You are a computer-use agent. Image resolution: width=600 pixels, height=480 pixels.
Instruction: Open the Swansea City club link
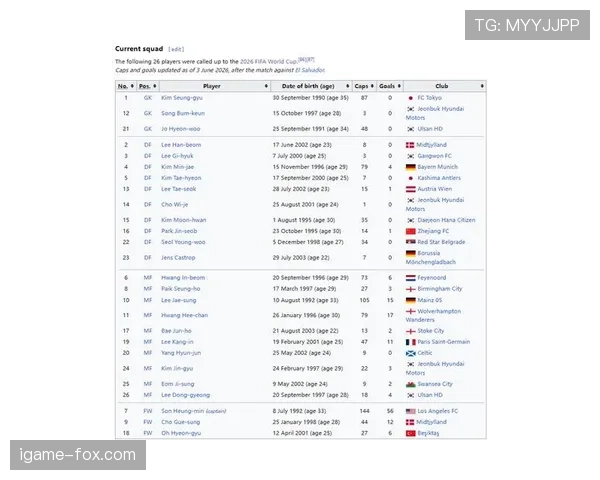[435, 384]
